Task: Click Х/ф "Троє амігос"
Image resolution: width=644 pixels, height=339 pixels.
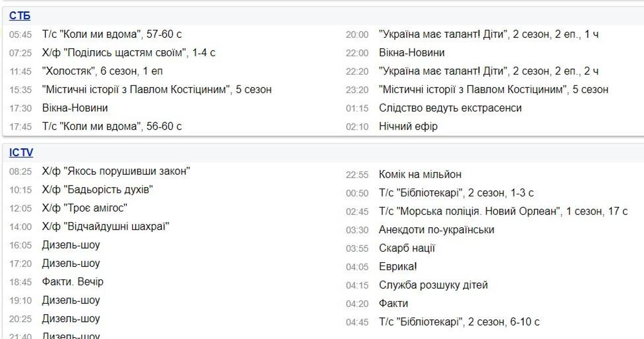Action: tap(85, 208)
